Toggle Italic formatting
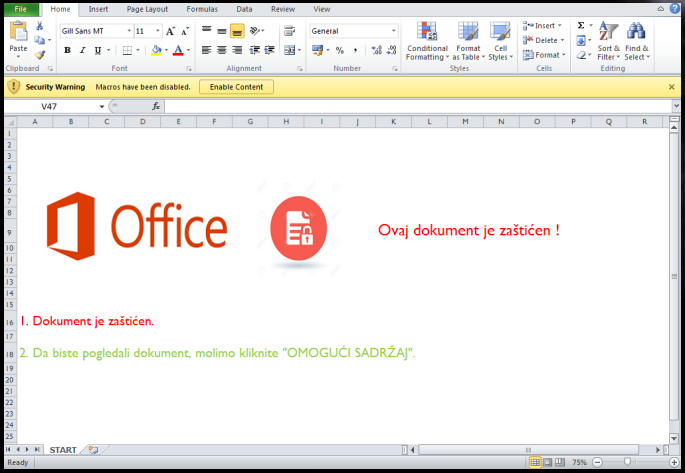This screenshot has height=473, width=685. click(x=83, y=50)
